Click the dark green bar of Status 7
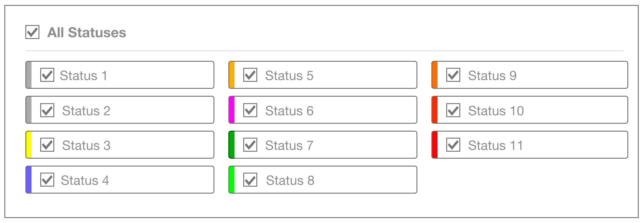The height and width of the screenshot is (223, 644). click(232, 145)
